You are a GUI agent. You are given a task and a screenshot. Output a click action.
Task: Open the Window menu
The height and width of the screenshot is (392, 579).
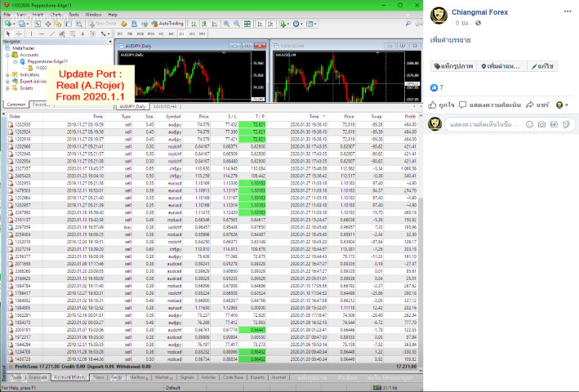coord(93,15)
